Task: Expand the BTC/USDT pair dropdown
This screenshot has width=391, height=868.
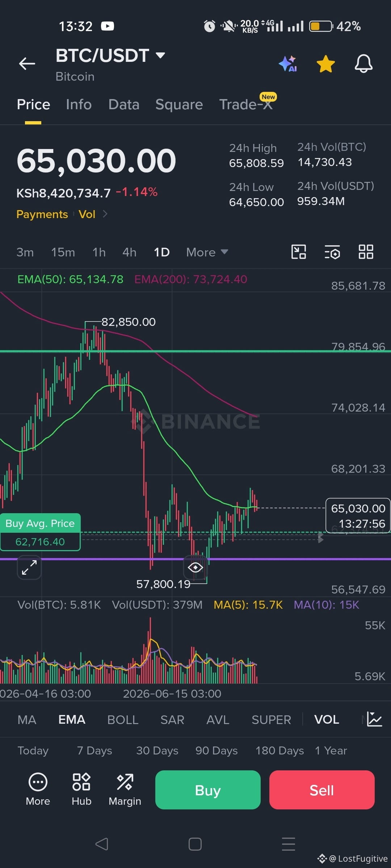Action: (160, 55)
